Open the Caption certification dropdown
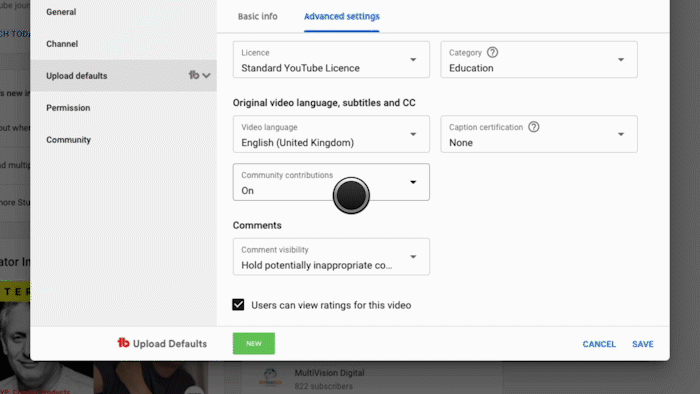Image resolution: width=700 pixels, height=394 pixels. tap(539, 134)
